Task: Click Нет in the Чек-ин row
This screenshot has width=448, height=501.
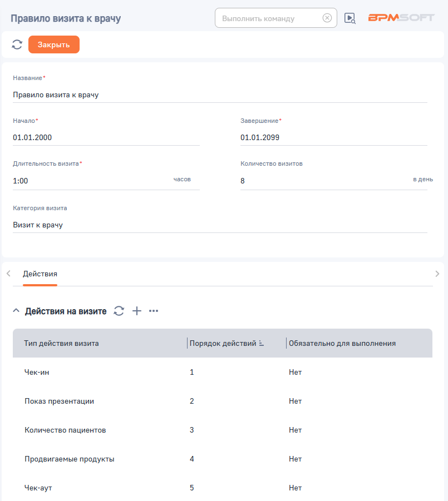Action: pos(295,372)
